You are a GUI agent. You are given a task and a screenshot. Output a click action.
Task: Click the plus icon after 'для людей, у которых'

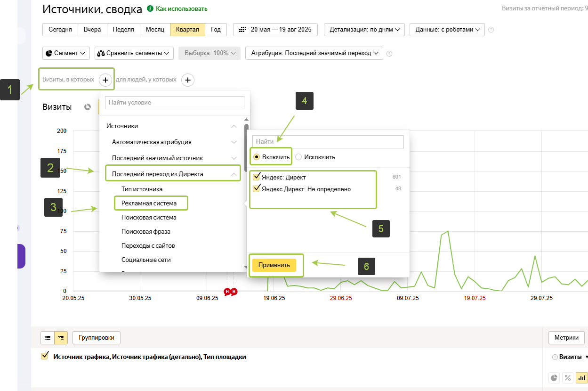(x=188, y=80)
